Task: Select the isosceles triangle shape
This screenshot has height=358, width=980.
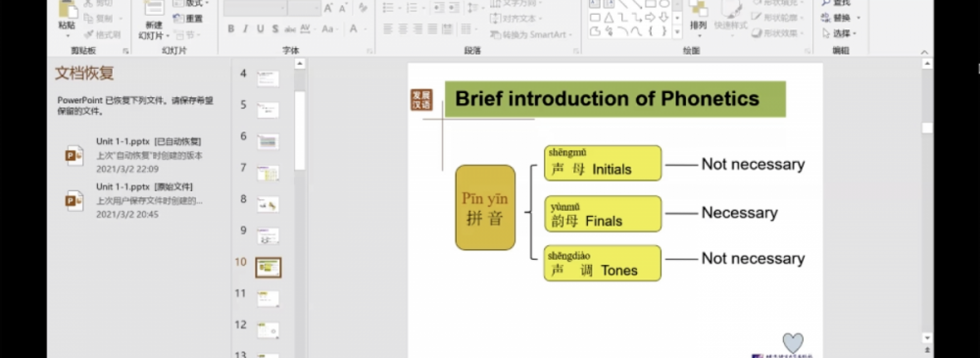Action: [x=609, y=18]
